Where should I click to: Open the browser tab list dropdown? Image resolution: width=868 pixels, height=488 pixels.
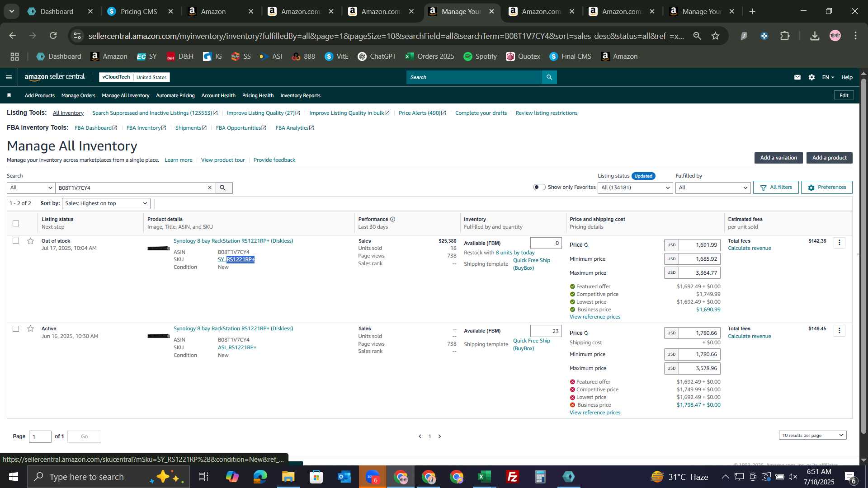coord(12,11)
